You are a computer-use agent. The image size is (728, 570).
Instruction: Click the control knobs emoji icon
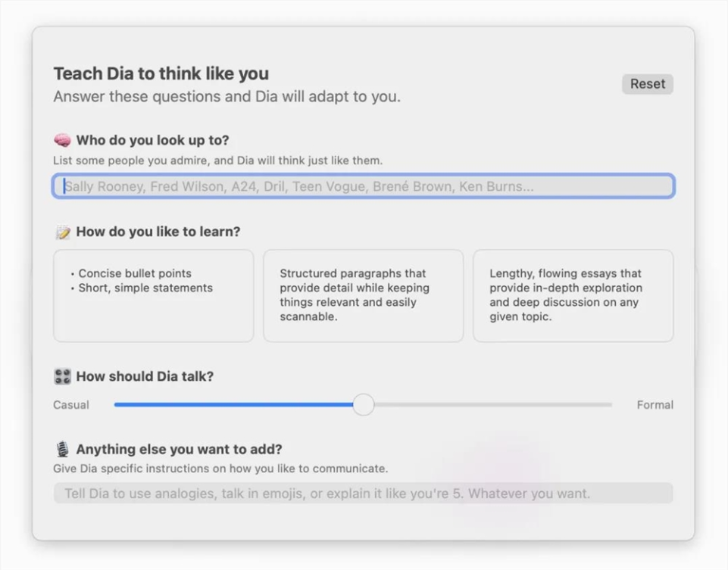pyautogui.click(x=62, y=376)
